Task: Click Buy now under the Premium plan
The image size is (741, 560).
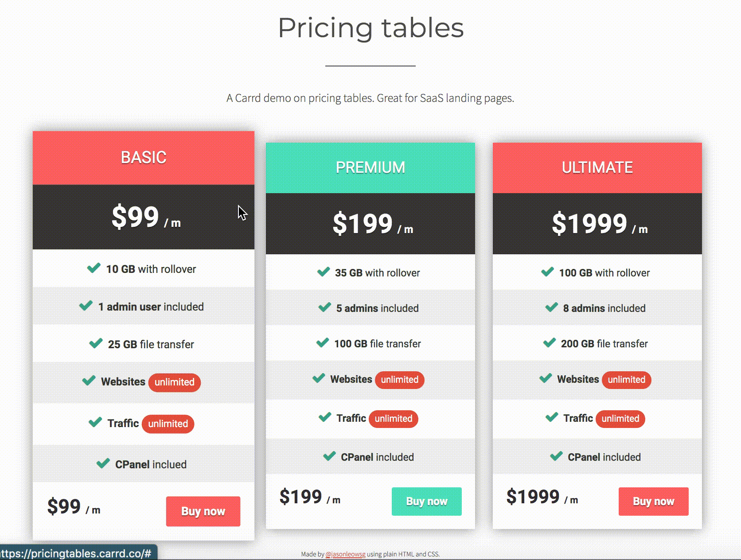Action: [426, 501]
